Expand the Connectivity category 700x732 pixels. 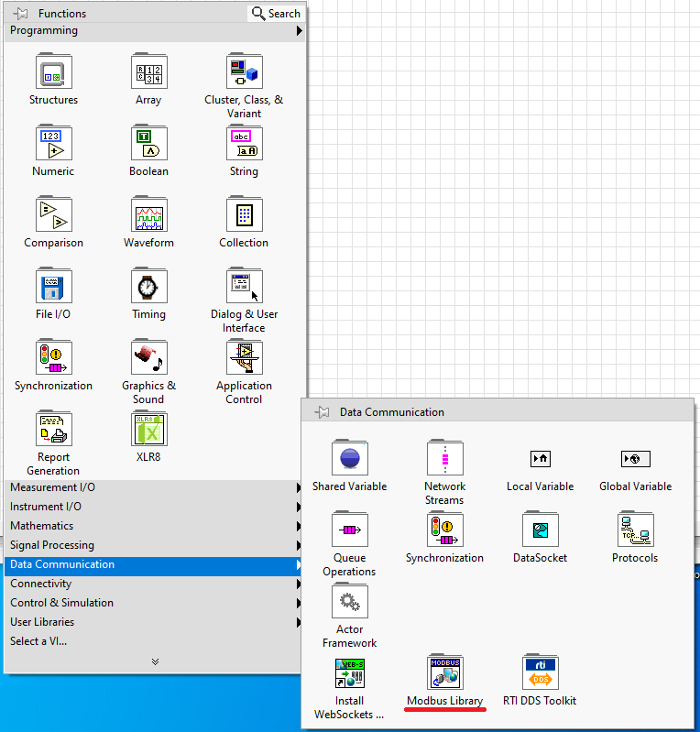coord(153,584)
